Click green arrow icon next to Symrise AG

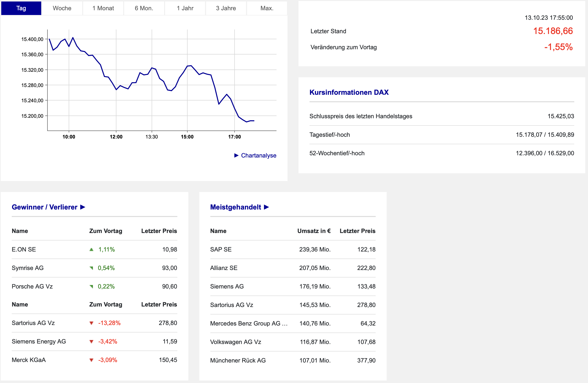pos(91,268)
